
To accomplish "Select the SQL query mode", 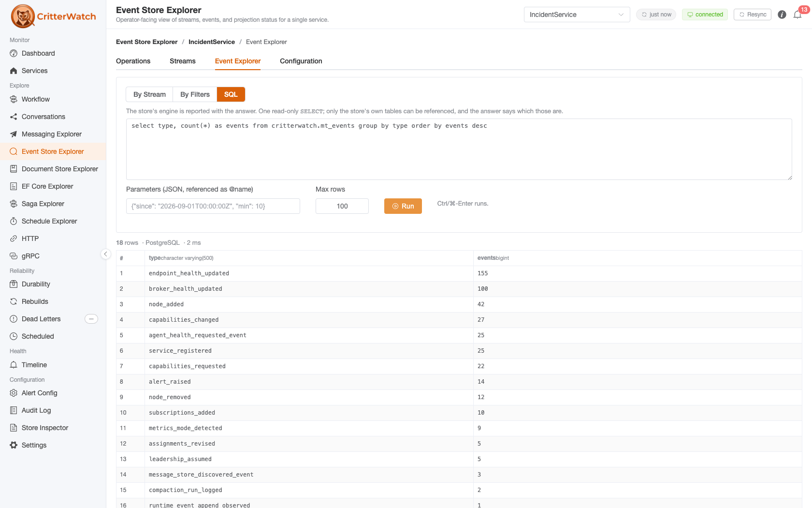I will click(231, 94).
